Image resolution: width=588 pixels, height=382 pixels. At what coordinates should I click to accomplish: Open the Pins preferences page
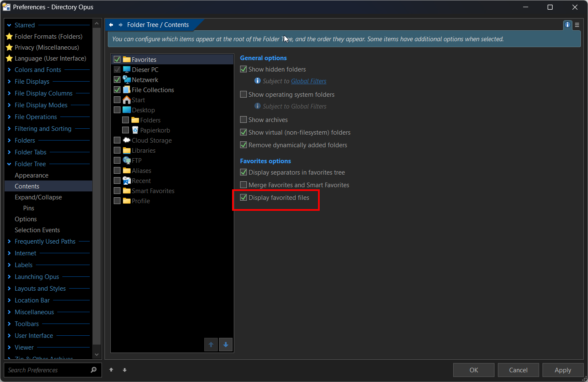pos(29,208)
